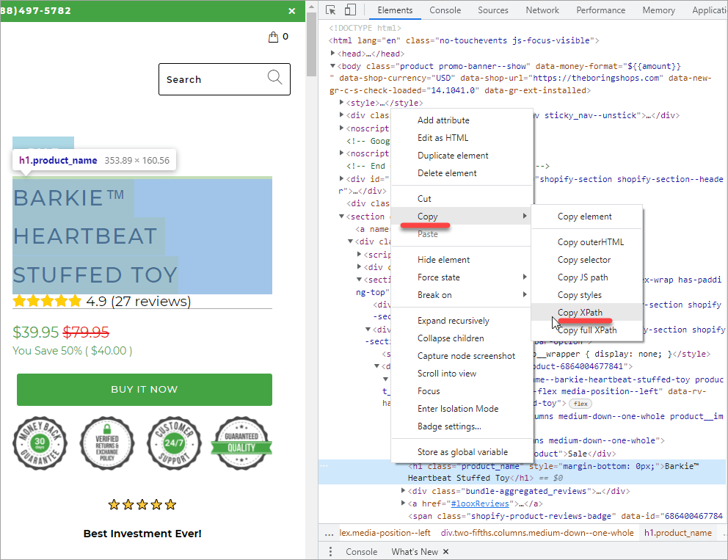Click the flex badge in DOM tree

(580, 404)
